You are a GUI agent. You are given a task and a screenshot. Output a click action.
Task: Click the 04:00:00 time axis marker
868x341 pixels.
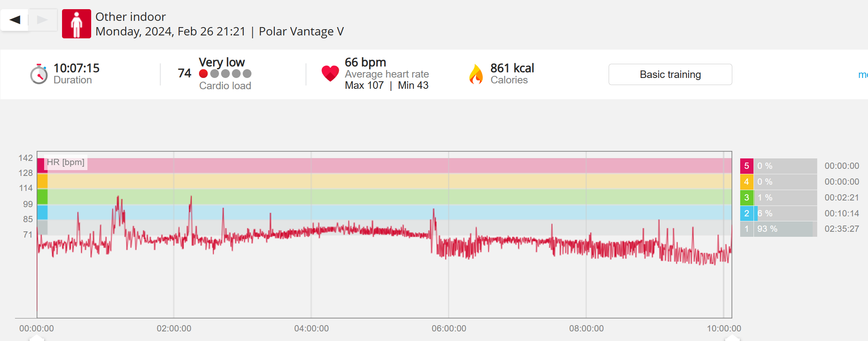311,328
